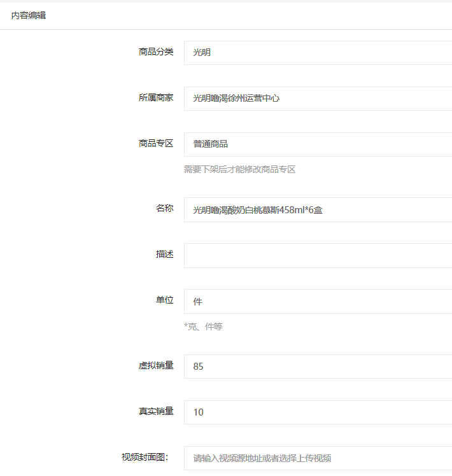Click the 商品专区 label
This screenshot has height=476, width=452.
pos(156,143)
